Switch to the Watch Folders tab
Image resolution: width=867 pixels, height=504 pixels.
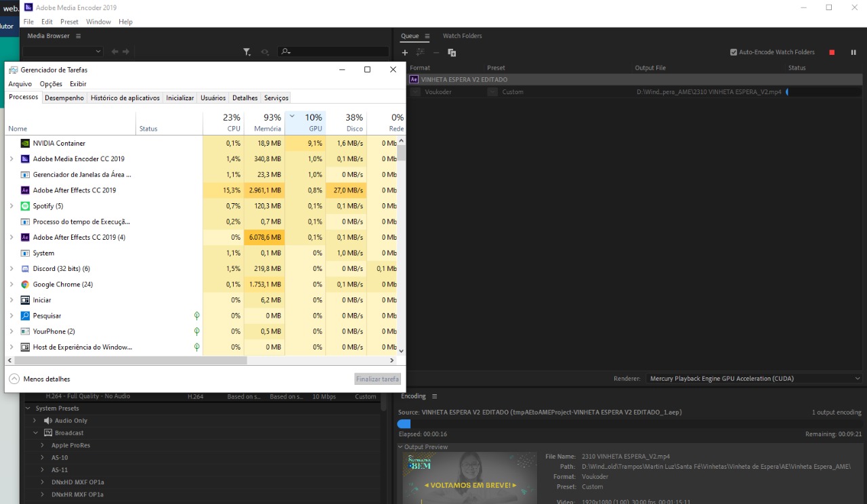click(462, 36)
